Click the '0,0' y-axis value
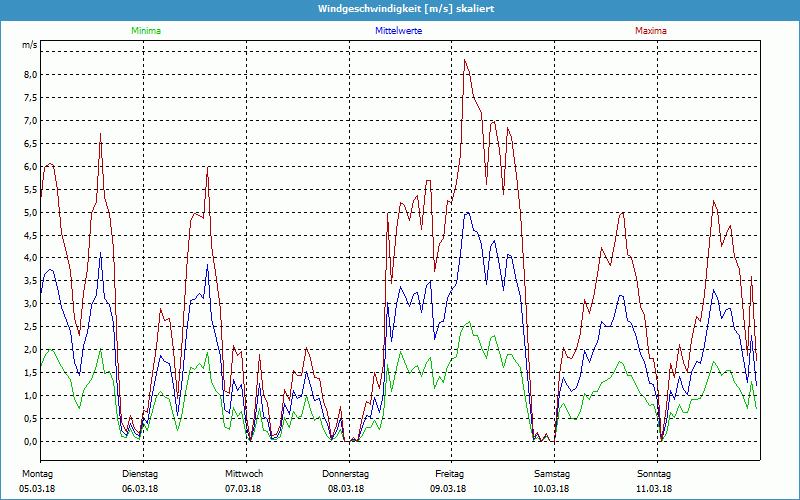 coord(30,441)
